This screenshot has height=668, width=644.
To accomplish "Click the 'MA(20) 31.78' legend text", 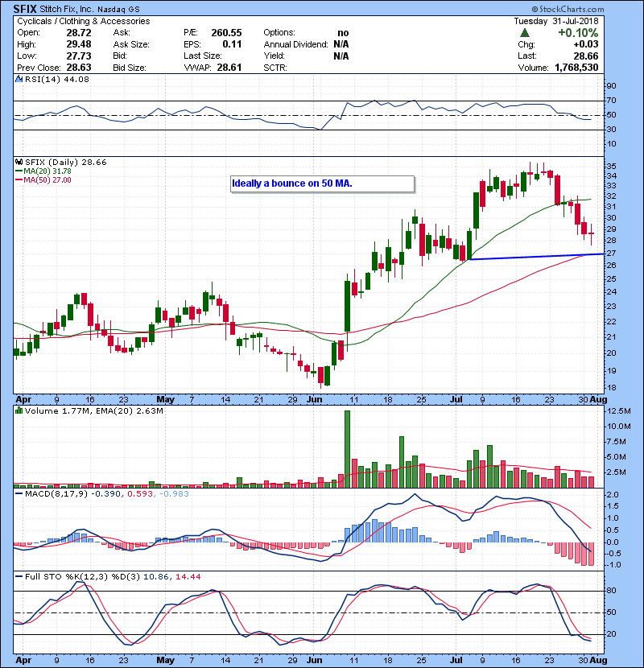I will (x=47, y=171).
